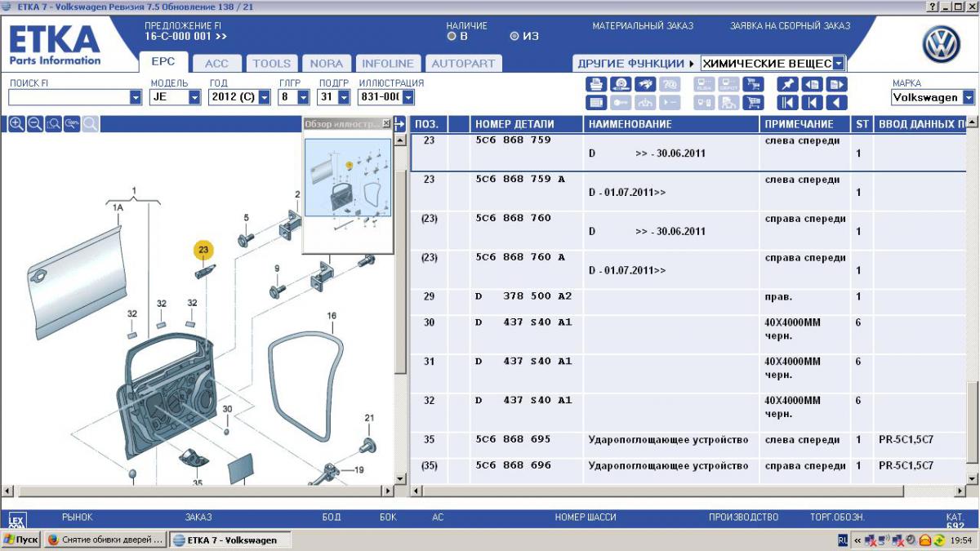The image size is (980, 551).
Task: Click the disc/media icon next to the printer
Action: [621, 84]
